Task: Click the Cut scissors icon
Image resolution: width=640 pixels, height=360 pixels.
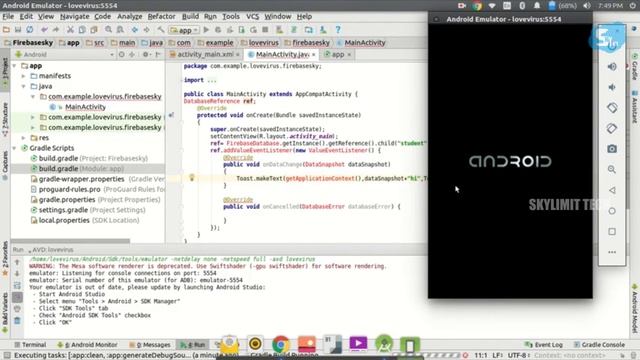Action: coord(70,29)
